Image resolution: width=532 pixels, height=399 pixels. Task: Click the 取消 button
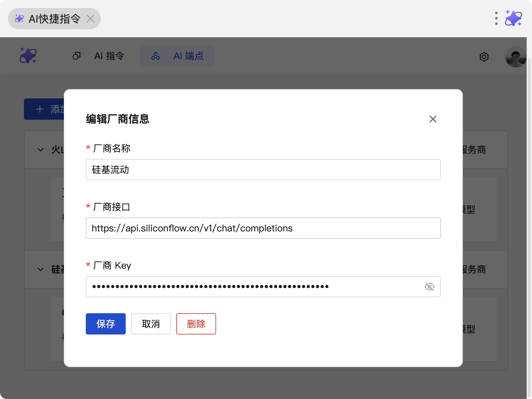(x=151, y=324)
